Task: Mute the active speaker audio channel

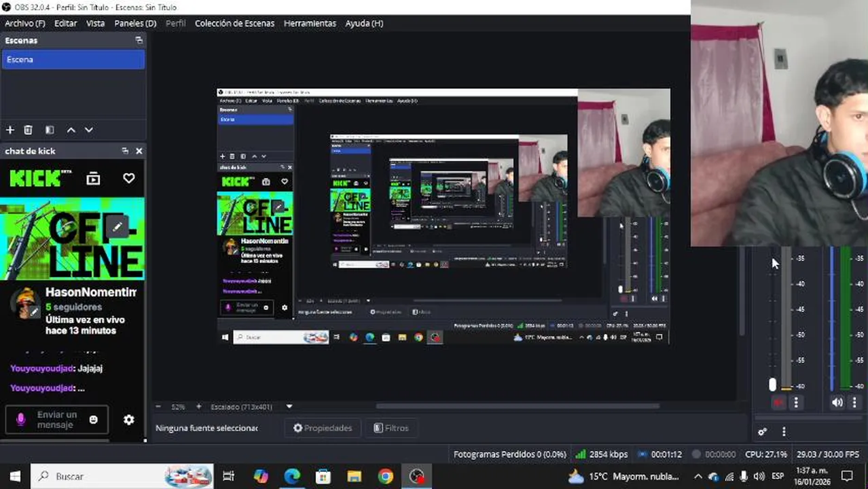Action: (837, 403)
